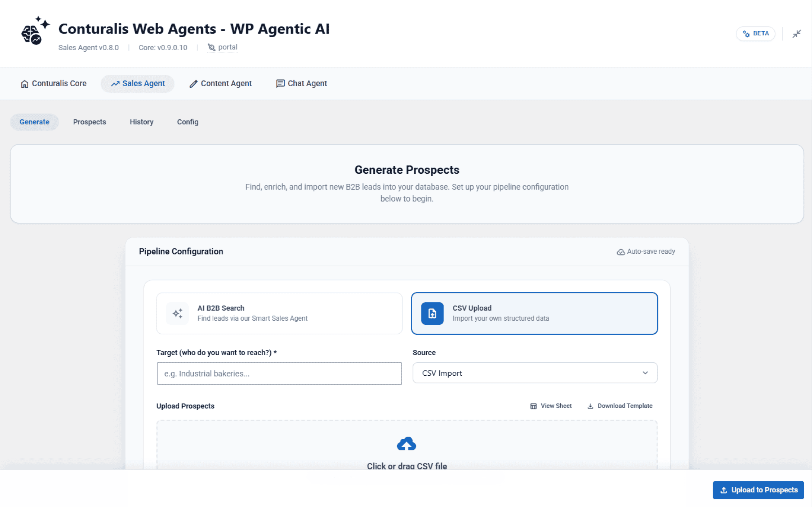The height and width of the screenshot is (507, 812).
Task: Select the Generate sub-tab
Action: click(x=34, y=122)
